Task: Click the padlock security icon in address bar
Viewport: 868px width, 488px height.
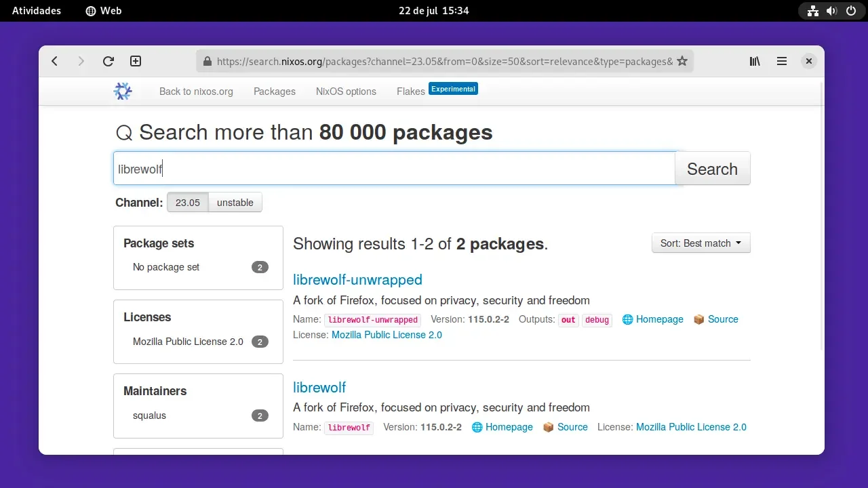Action: click(208, 61)
